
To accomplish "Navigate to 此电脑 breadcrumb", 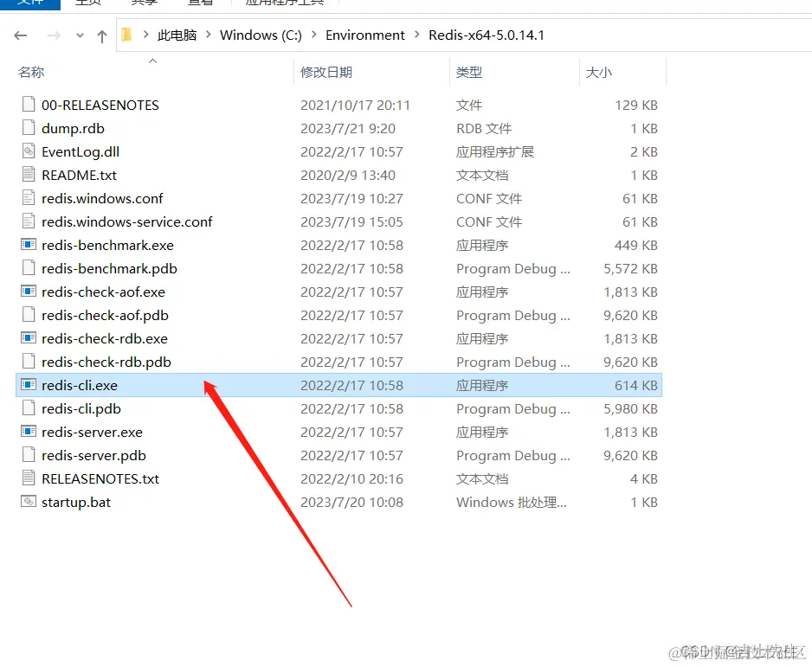I will pyautogui.click(x=177, y=35).
